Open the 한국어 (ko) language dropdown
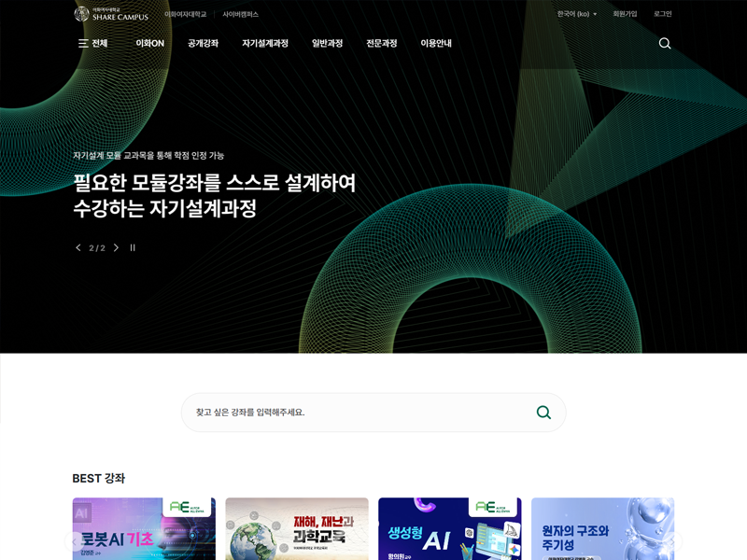 (x=576, y=14)
